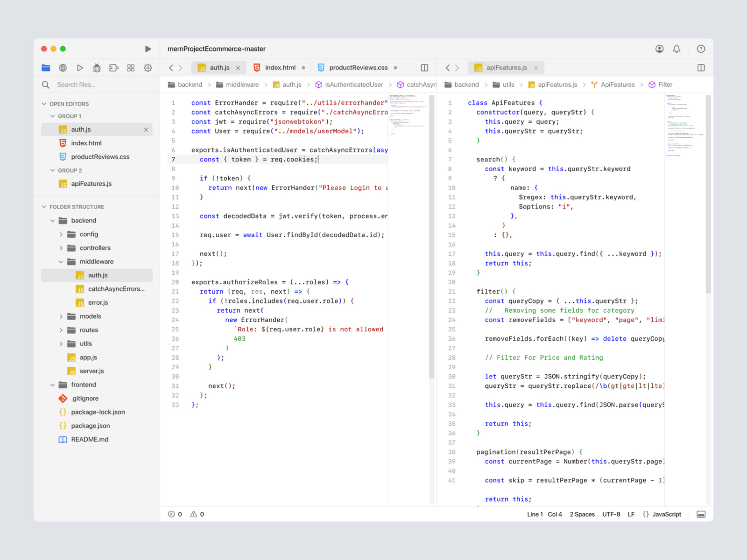The image size is (747, 560).
Task: Toggle the split editor icon in left pane
Action: point(424,68)
